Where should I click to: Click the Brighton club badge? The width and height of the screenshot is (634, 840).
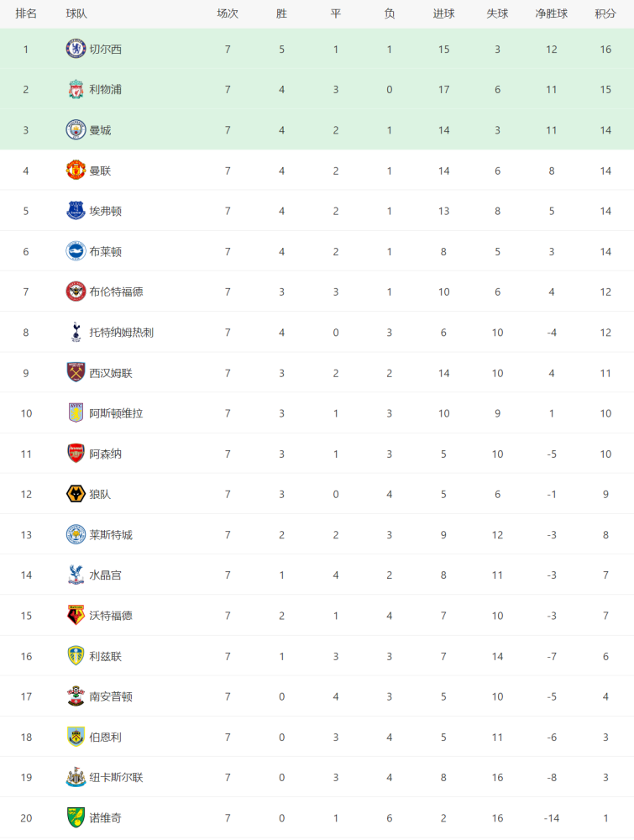(x=76, y=251)
